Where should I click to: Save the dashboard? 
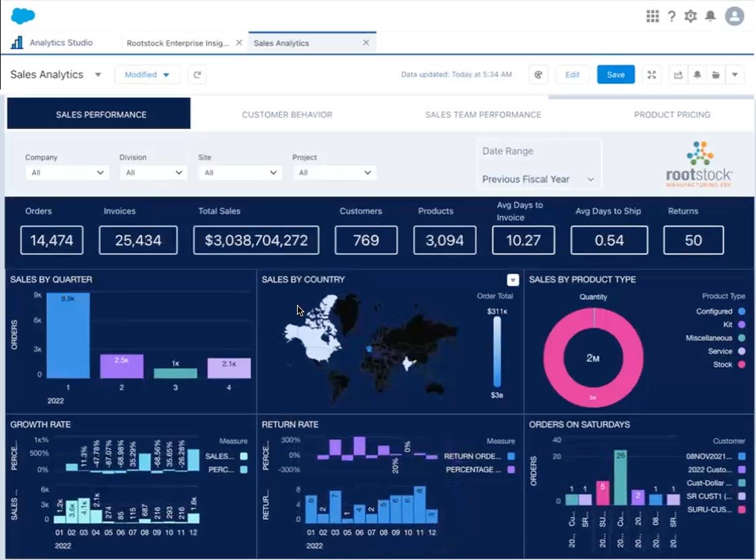point(615,75)
